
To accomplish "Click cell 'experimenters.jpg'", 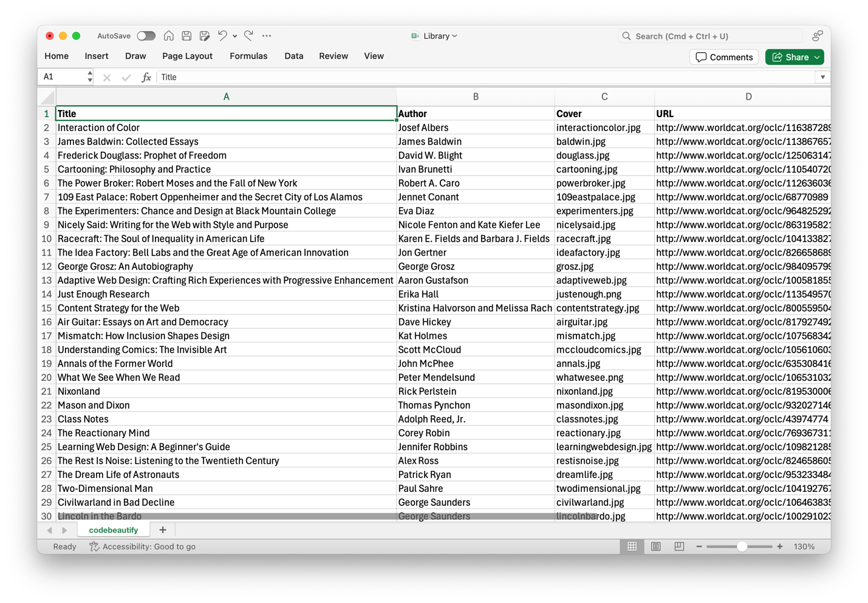I will pos(604,211).
